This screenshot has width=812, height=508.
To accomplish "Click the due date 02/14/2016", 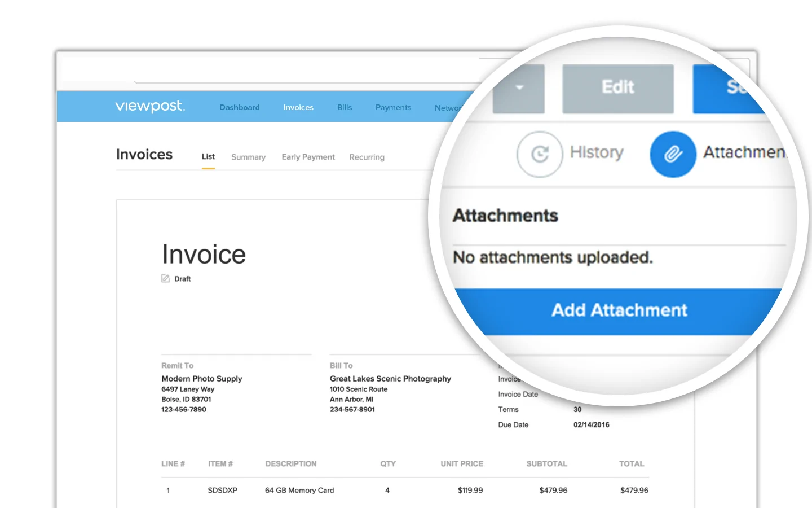I will coord(592,425).
